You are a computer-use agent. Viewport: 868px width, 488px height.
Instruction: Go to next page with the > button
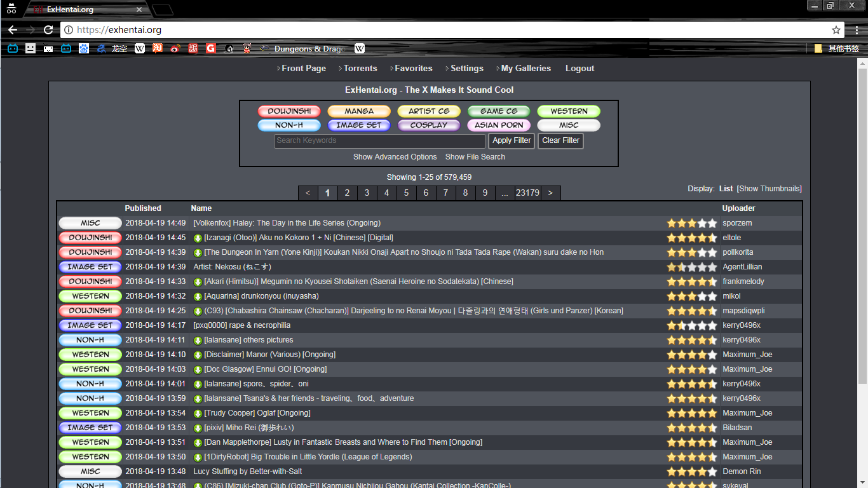coord(550,193)
